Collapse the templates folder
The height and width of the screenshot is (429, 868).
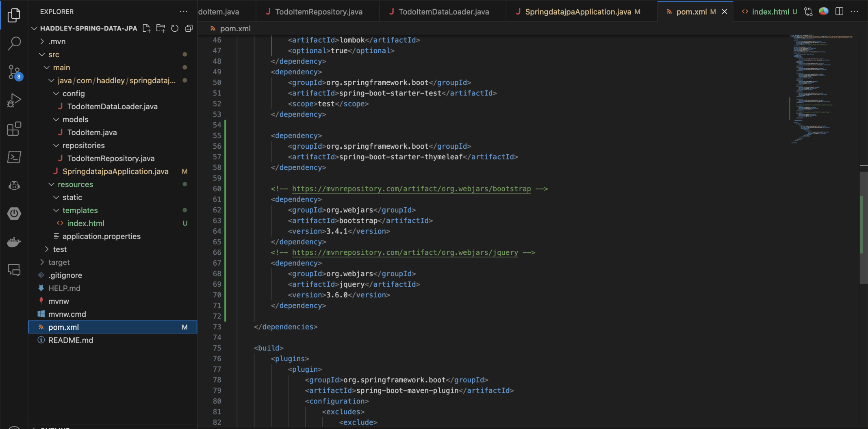coord(80,210)
